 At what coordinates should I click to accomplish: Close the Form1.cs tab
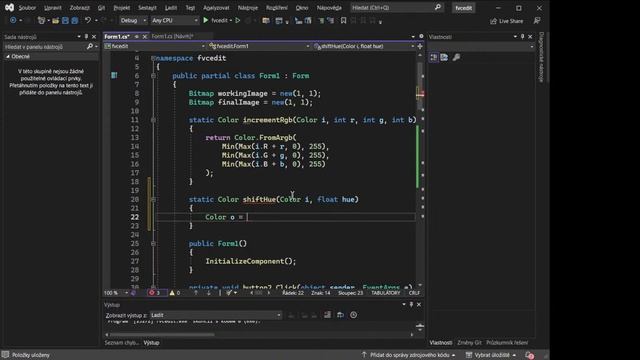tap(144, 37)
